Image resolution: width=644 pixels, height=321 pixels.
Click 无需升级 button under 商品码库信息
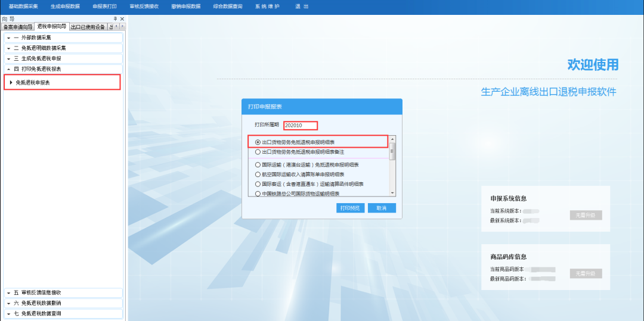[586, 274]
